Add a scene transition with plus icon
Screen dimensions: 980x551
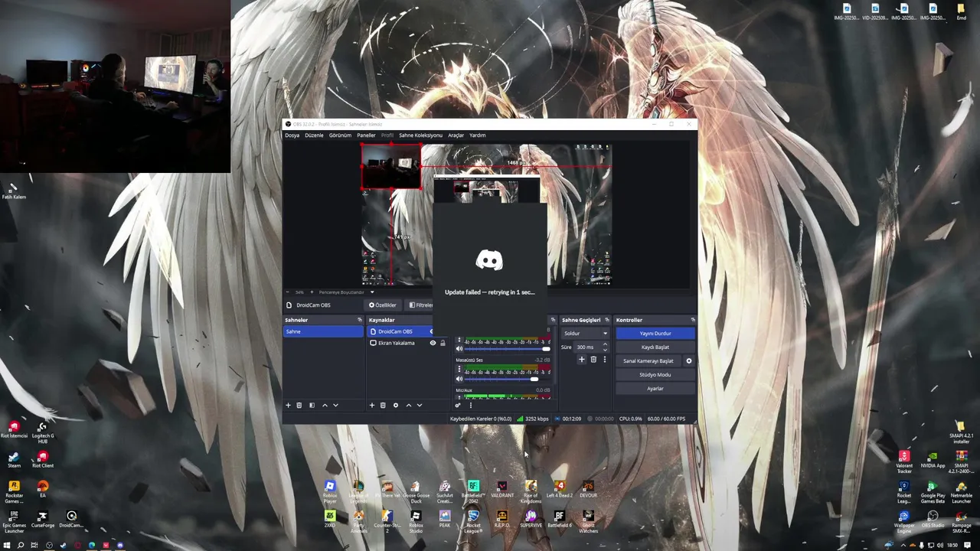582,359
